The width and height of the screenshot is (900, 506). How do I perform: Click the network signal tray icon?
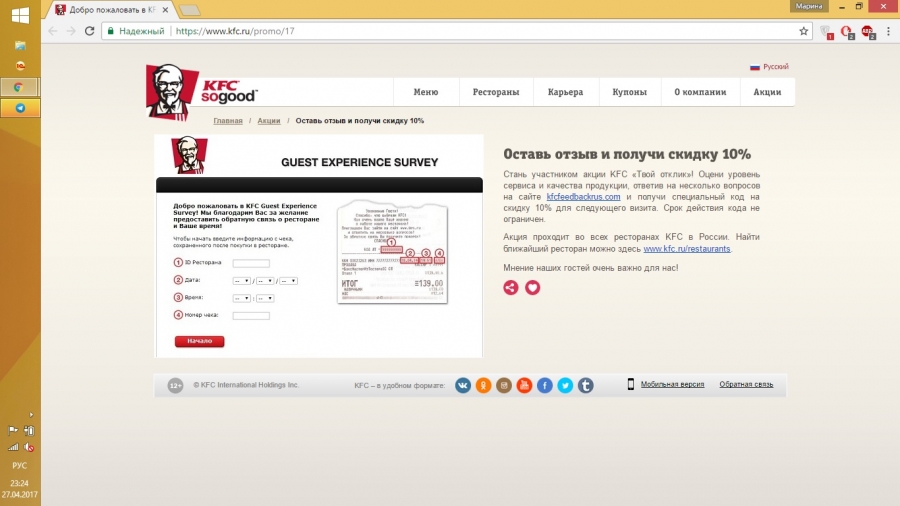click(13, 447)
